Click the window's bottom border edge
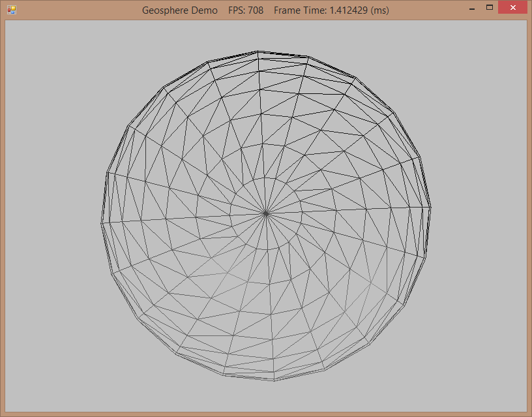 click(266, 414)
